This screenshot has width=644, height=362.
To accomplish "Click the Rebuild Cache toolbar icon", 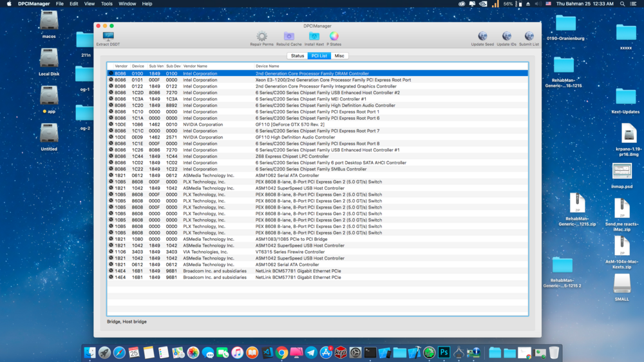I will coord(289,38).
